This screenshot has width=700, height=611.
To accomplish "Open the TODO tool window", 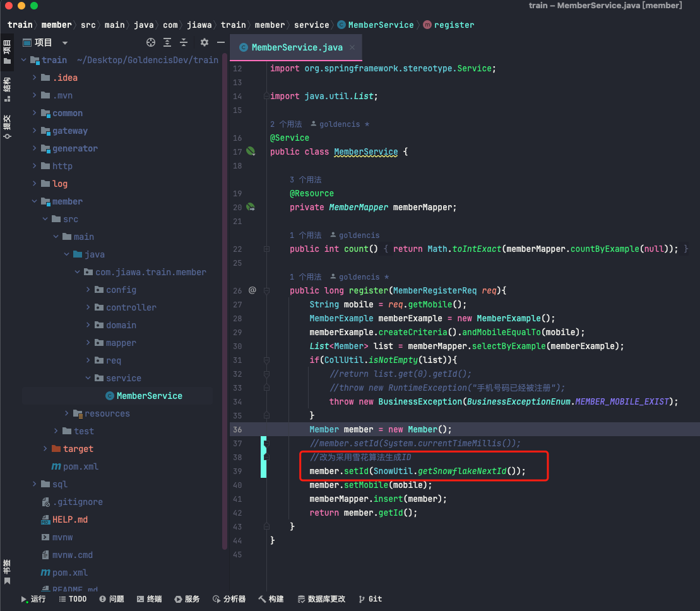I will coord(73,599).
